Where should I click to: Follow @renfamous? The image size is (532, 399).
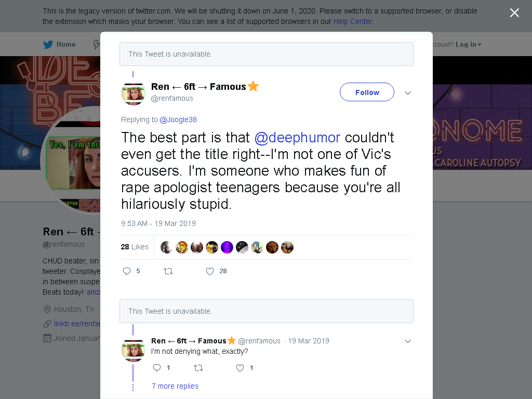tap(367, 92)
